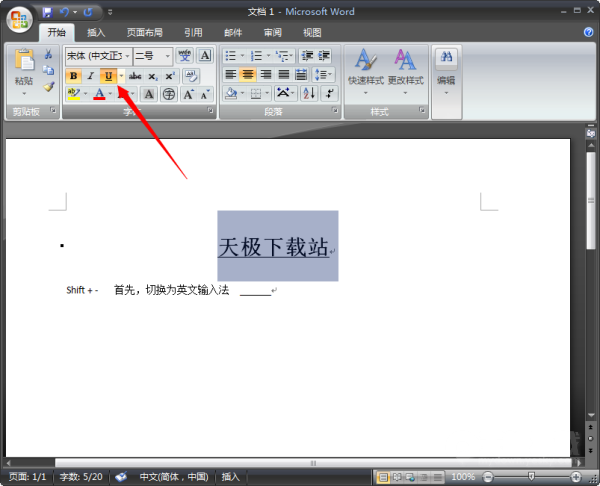
Task: Apply subscript formatting
Action: (153, 76)
